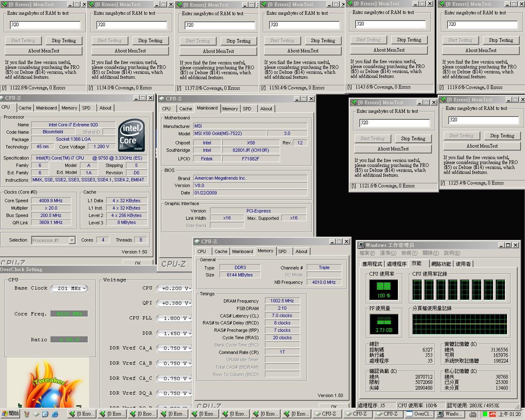The width and height of the screenshot is (525, 420).
Task: Open the 說明(H) menu in Task Manager
Action: click(452, 253)
